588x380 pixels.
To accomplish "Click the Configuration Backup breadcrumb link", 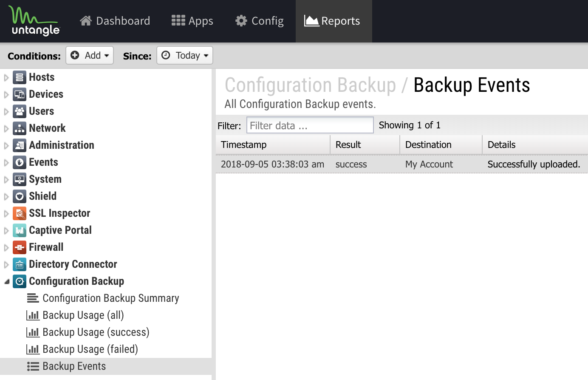I will tap(310, 85).
